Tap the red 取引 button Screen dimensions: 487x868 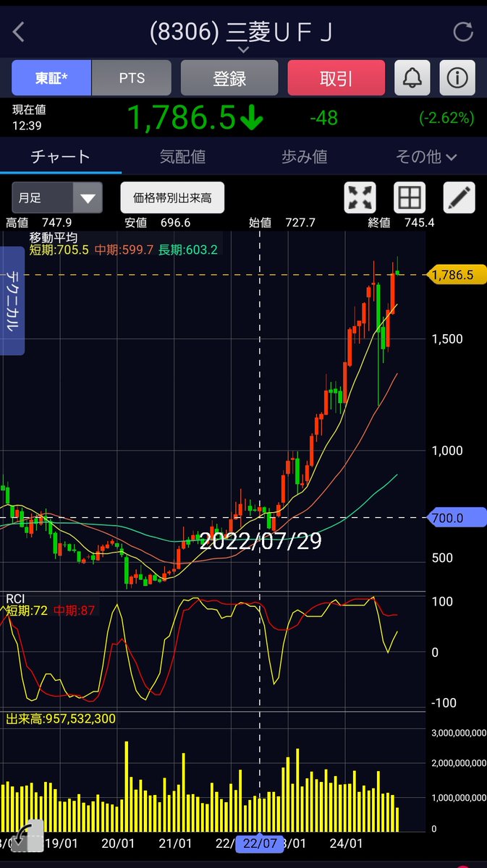pos(336,77)
